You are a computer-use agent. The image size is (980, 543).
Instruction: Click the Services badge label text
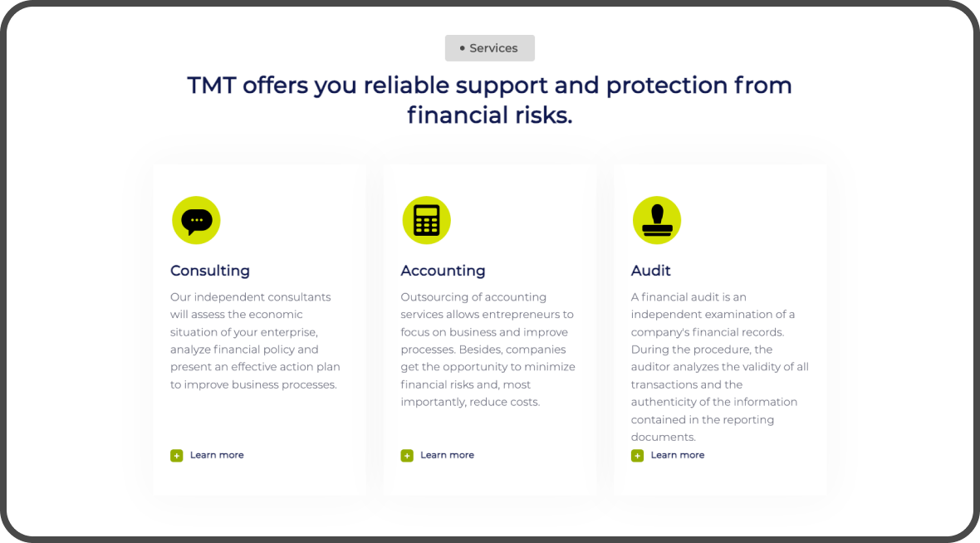[493, 48]
